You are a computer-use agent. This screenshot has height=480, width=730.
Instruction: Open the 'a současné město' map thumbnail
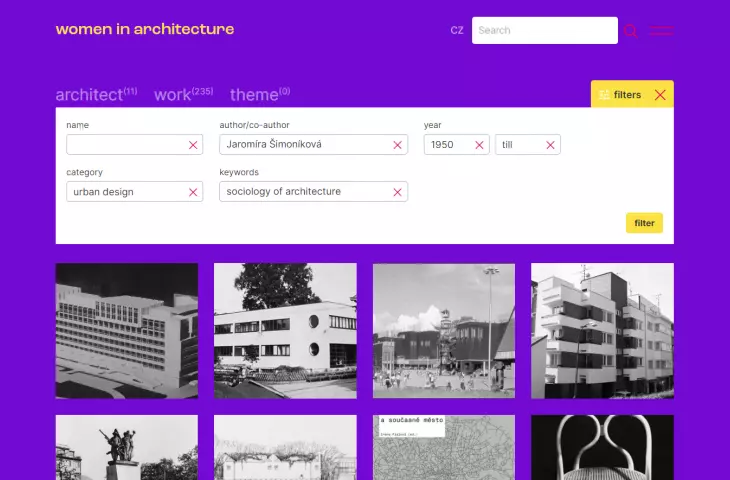coord(444,447)
